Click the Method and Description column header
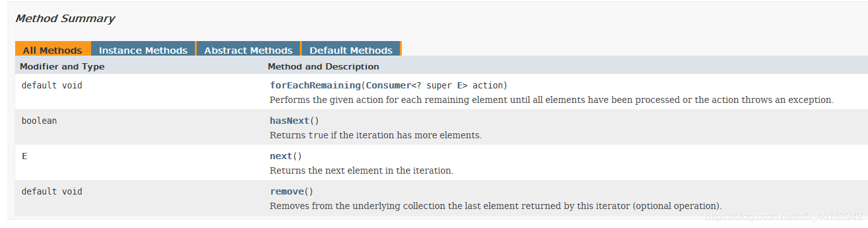Image resolution: width=868 pixels, height=228 pixels. [323, 66]
